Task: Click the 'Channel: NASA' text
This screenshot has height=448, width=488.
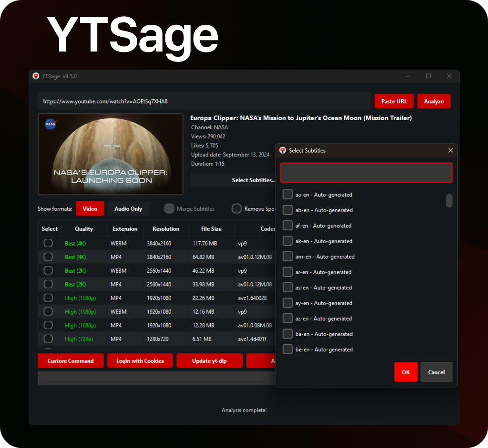Action: [210, 127]
